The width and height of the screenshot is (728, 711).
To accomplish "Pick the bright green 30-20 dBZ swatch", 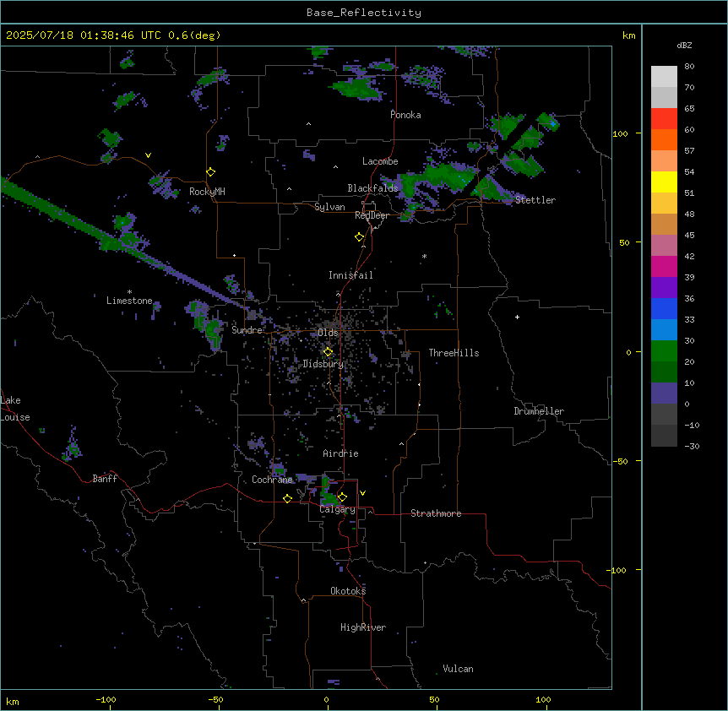I will (664, 351).
